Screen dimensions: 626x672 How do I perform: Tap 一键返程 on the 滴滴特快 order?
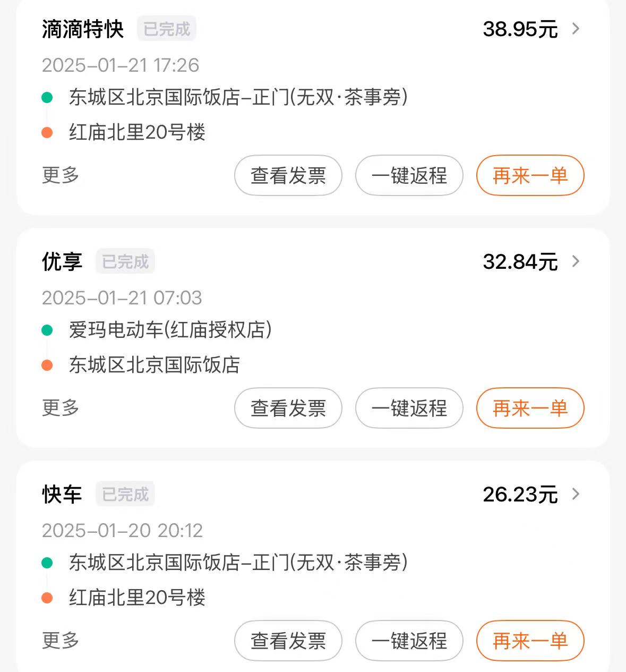[409, 175]
